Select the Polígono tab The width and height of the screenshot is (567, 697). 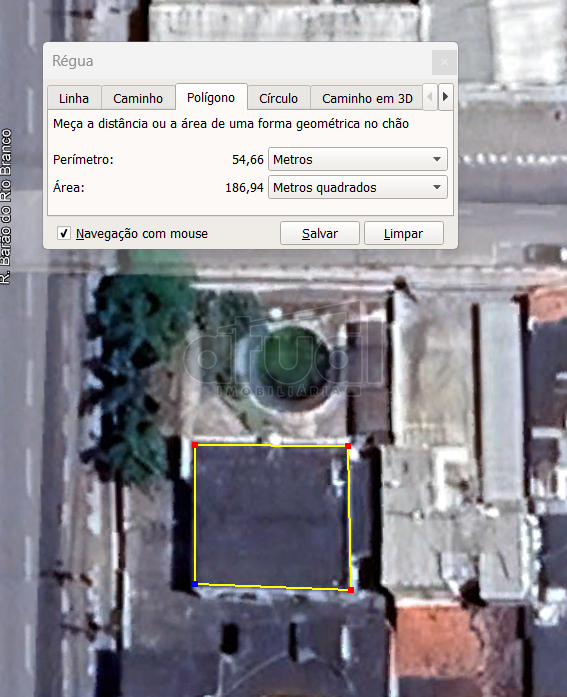point(211,97)
